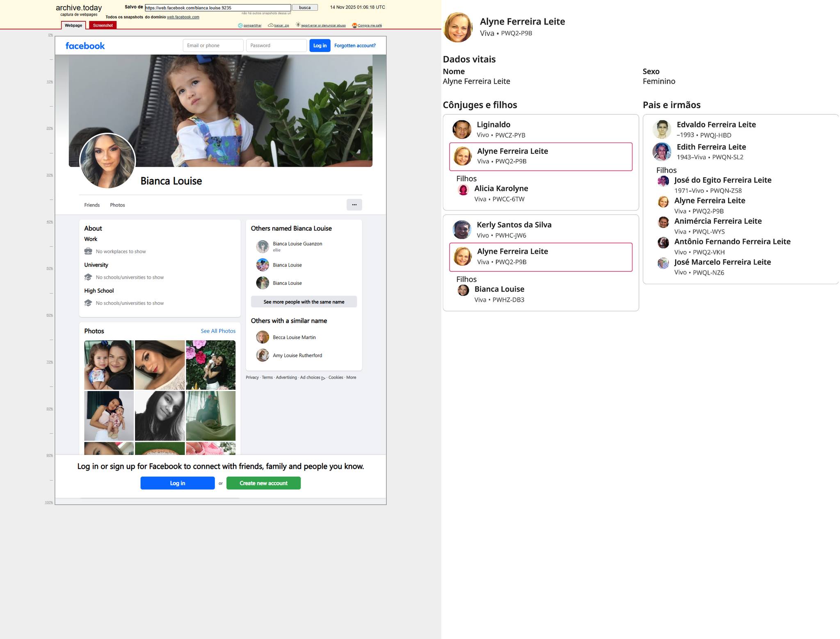The width and height of the screenshot is (840, 639).
Task: Click the green Create new account button
Action: tap(263, 483)
